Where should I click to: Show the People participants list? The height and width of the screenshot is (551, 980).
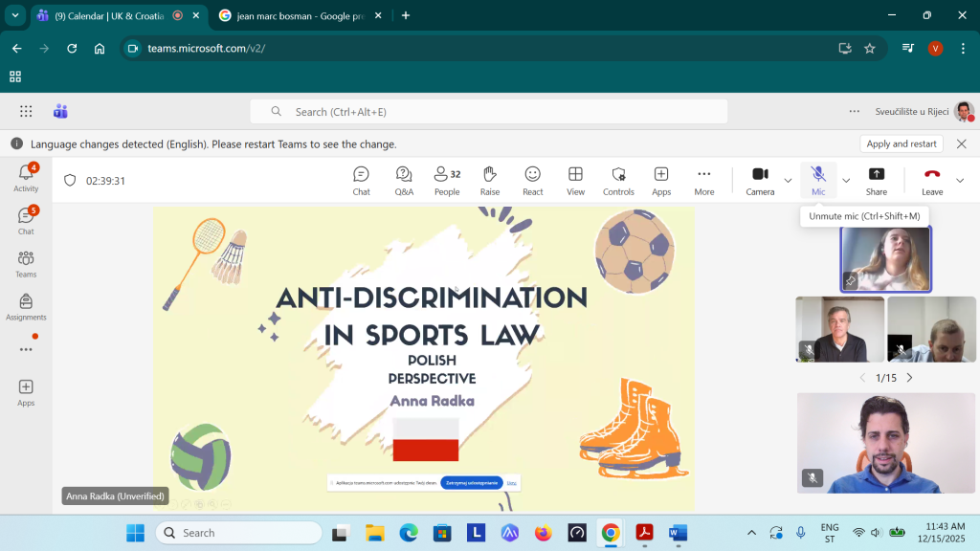(447, 179)
